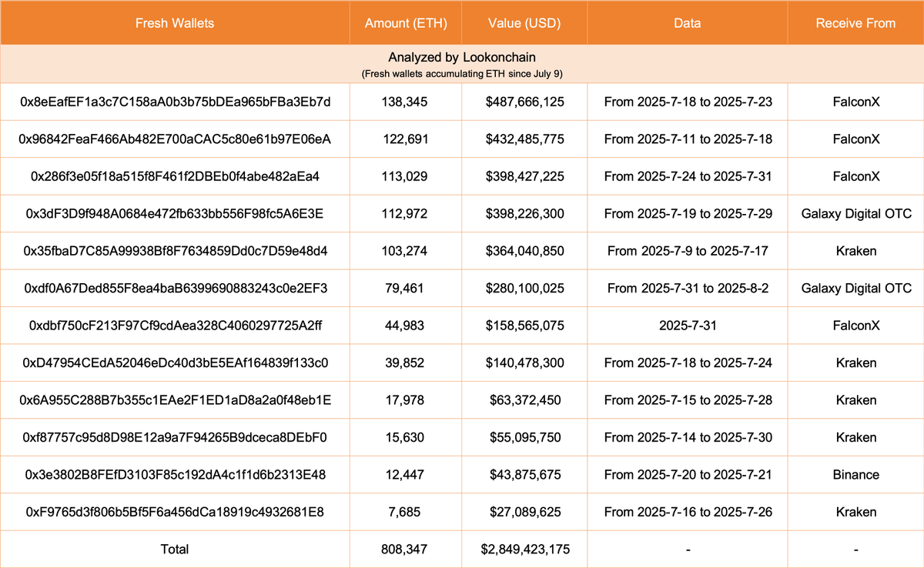
Task: Click the value cell $280,100,025
Action: 524,289
